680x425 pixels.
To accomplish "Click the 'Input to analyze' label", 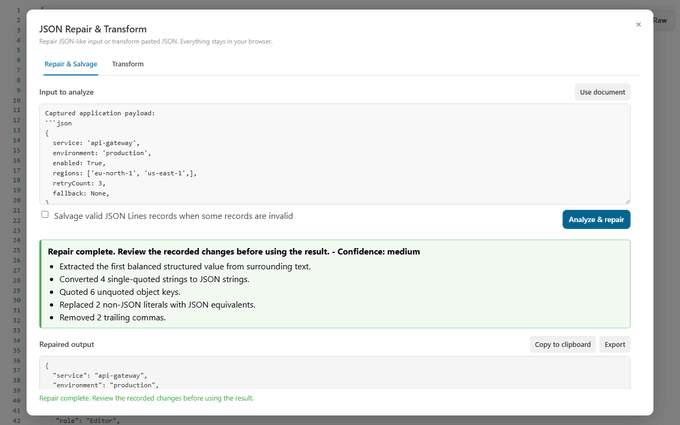I will pyautogui.click(x=66, y=92).
